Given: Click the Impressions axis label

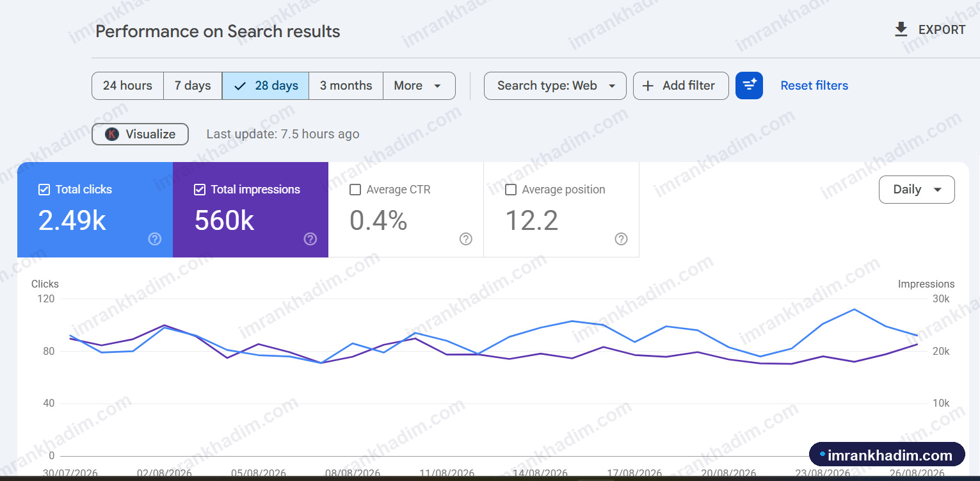Looking at the screenshot, I should (x=926, y=284).
